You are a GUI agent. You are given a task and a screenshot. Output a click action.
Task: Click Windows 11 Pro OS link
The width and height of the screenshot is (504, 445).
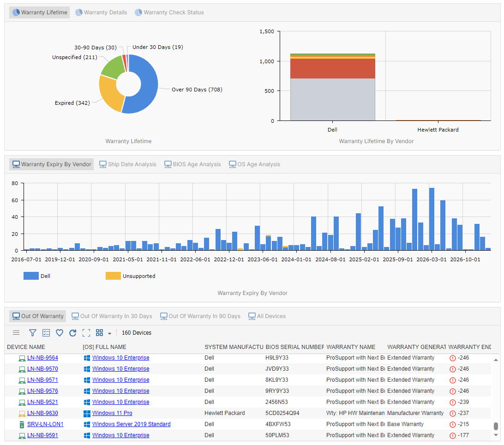(112, 413)
